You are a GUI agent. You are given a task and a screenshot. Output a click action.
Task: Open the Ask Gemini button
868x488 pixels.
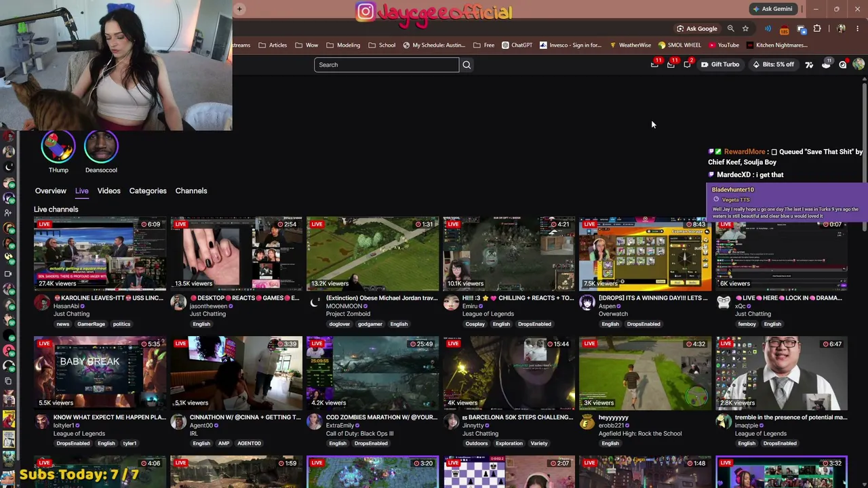(772, 9)
